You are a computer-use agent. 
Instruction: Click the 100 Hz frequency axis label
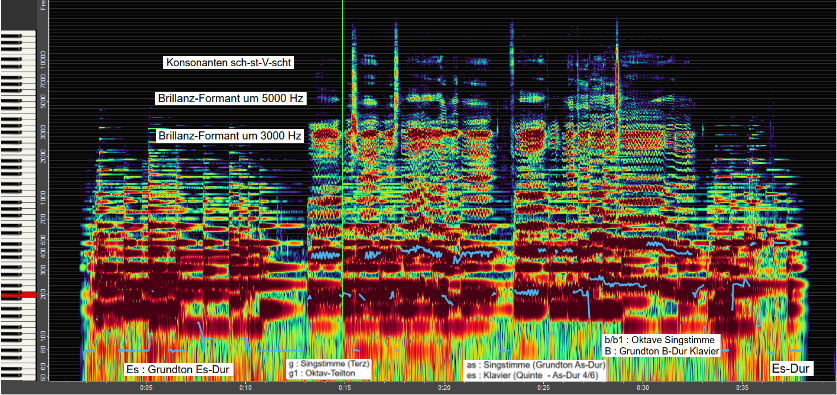click(x=43, y=337)
